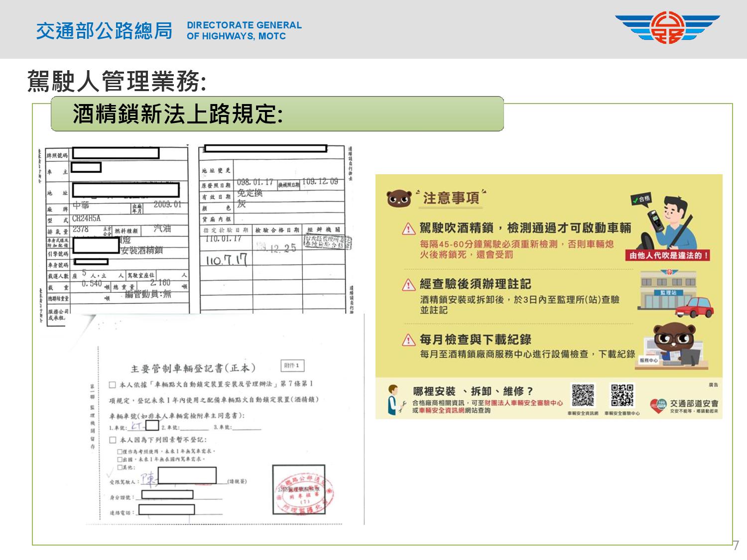This screenshot has width=747, height=560.
Task: Click the 每月至酒精鎖廠商服務中心 description text
Action: [527, 354]
